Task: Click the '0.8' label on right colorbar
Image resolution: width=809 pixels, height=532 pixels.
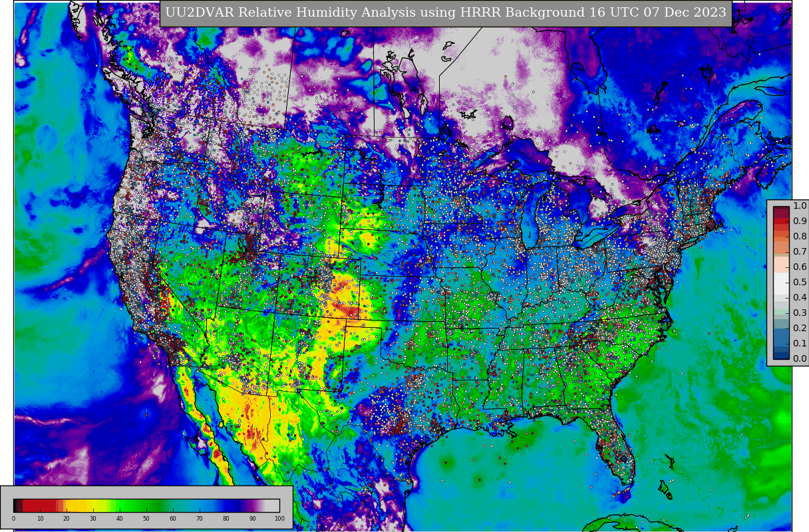Action: pos(800,236)
